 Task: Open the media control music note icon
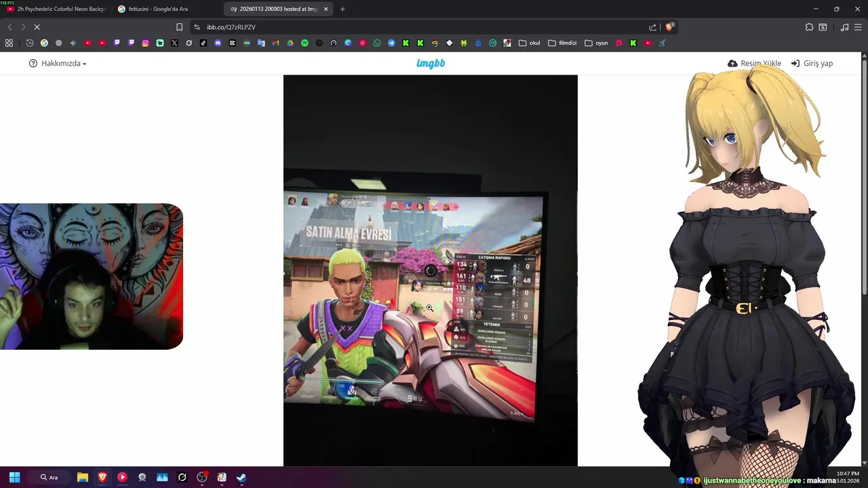tap(844, 27)
